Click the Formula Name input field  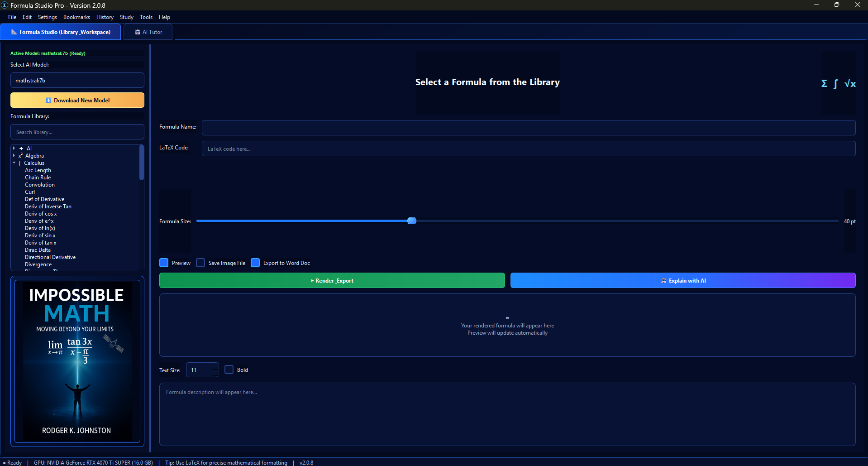pos(529,128)
